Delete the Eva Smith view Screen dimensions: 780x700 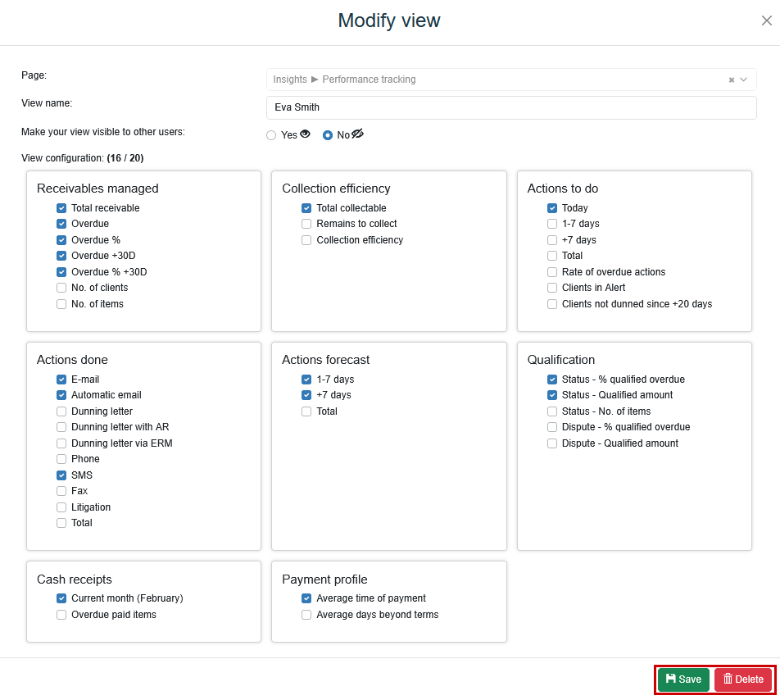pyautogui.click(x=743, y=680)
